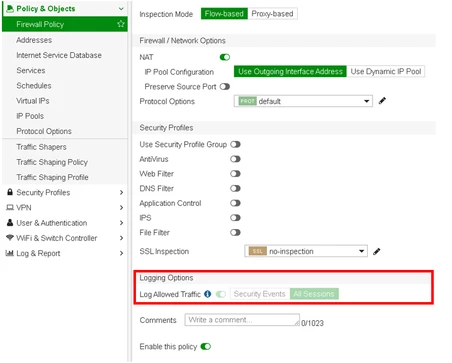Expand the User & Authentication chevron

coord(121,223)
